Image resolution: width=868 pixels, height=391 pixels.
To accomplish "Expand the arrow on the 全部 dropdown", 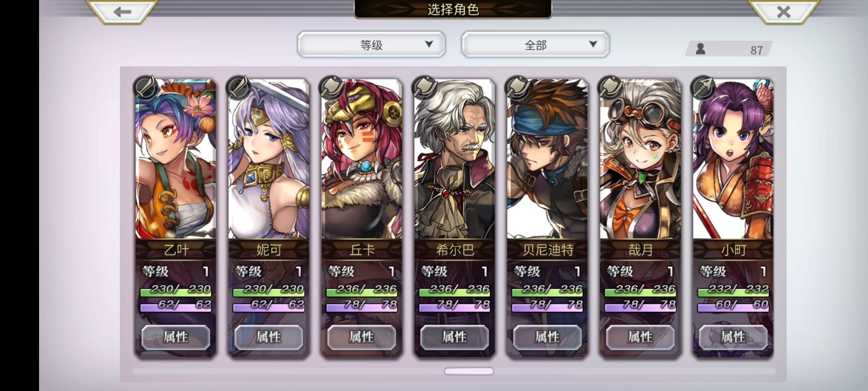I will [x=593, y=44].
